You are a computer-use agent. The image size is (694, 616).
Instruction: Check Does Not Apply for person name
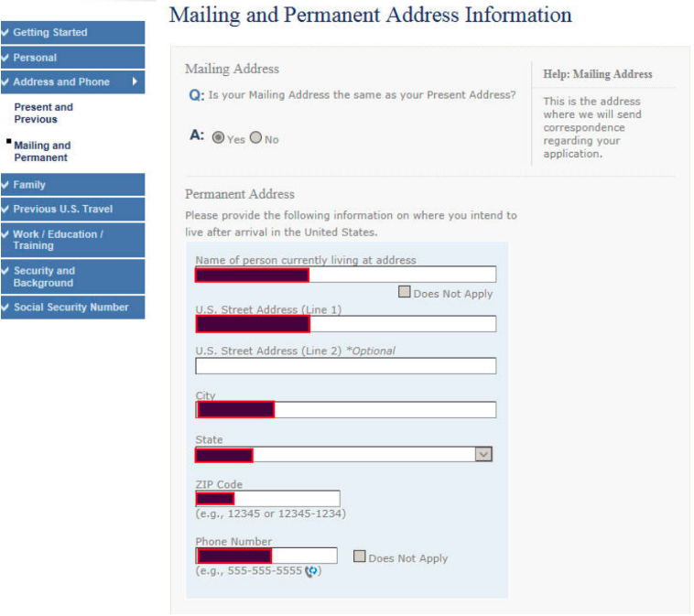[x=405, y=293]
